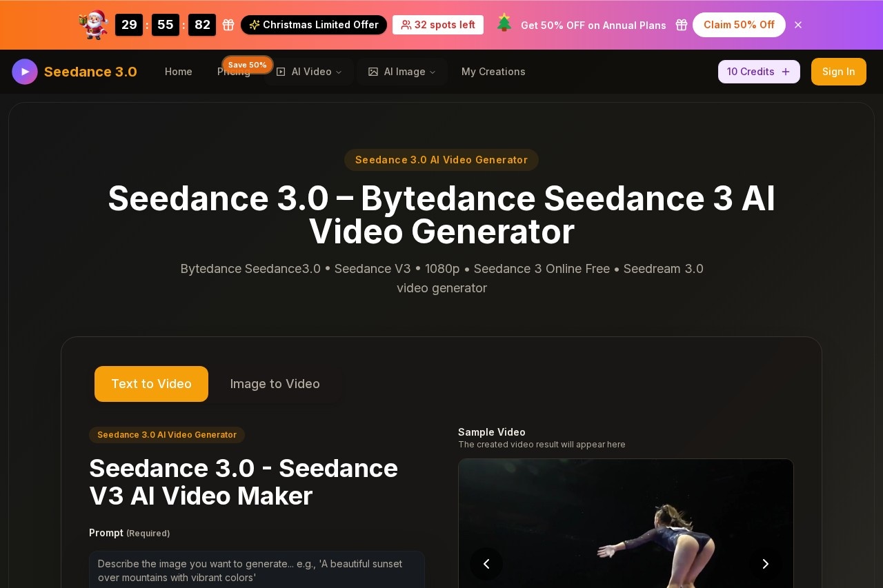Screen dimensions: 883x588
Task: Expand the AI Video dropdown menu
Action: click(x=339, y=72)
